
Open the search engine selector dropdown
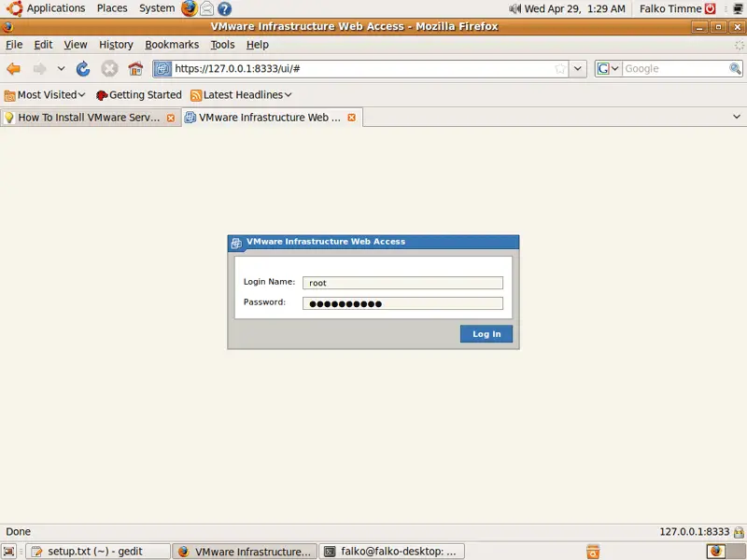pyautogui.click(x=608, y=69)
